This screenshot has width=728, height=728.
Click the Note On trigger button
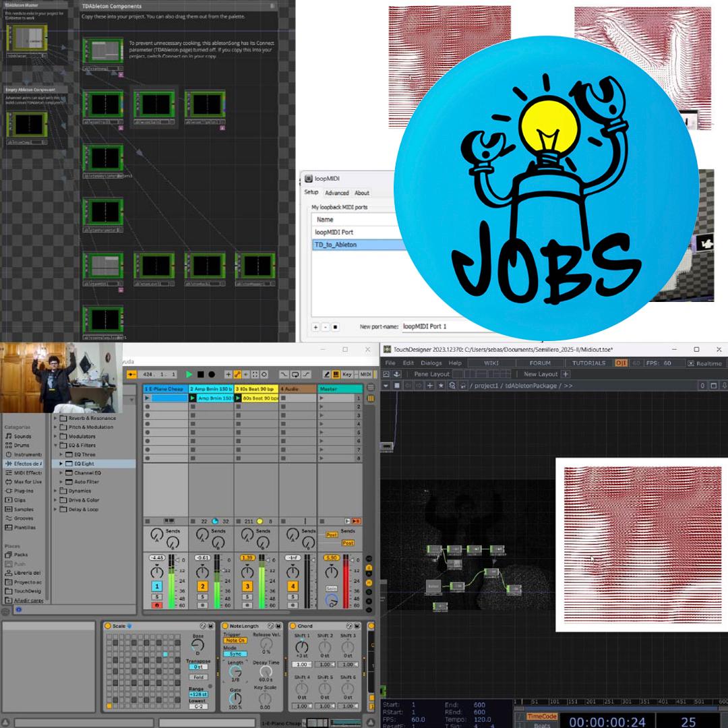[235, 640]
